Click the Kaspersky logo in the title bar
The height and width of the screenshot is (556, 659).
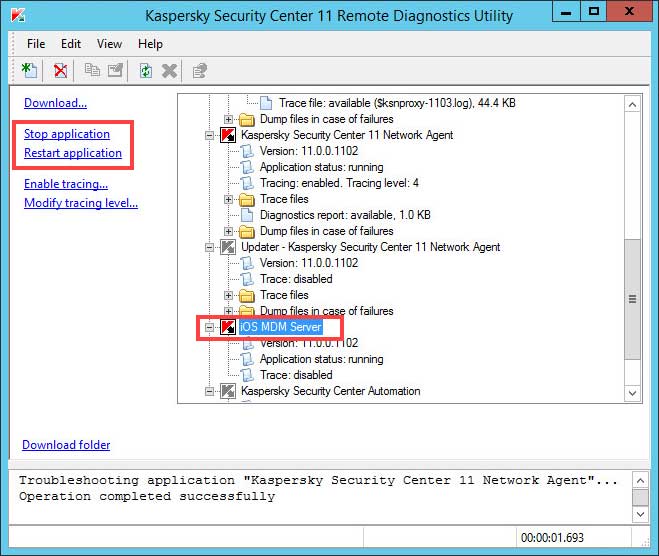click(x=18, y=15)
